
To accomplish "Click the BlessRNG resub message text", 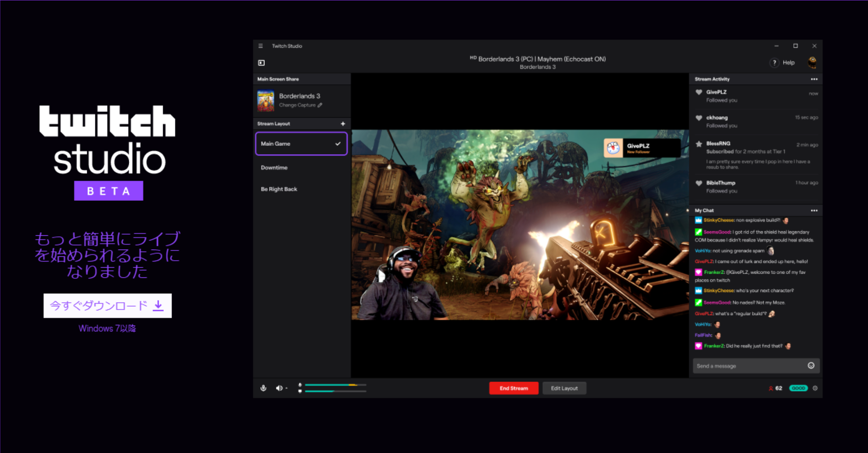I will (758, 164).
